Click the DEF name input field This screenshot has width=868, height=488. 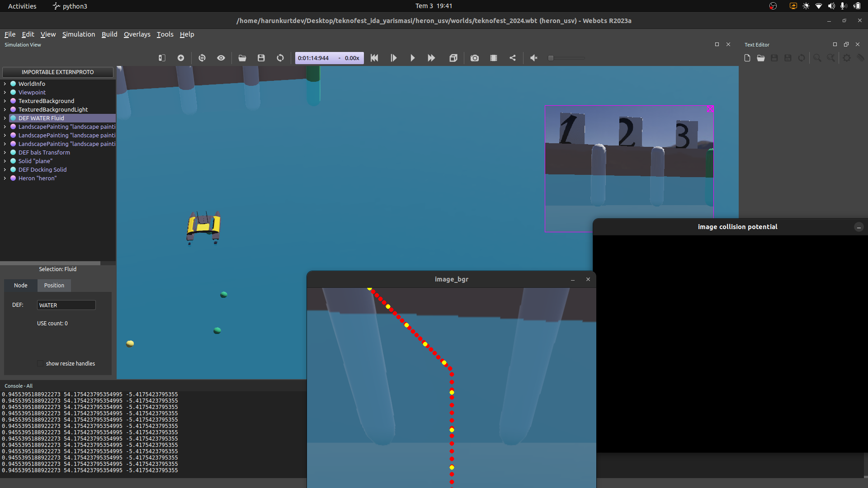66,305
